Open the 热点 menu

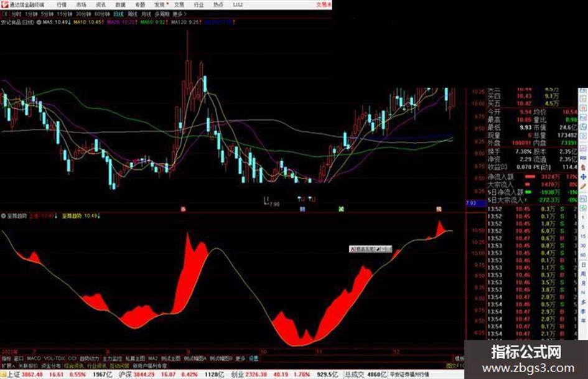[x=218, y=5]
